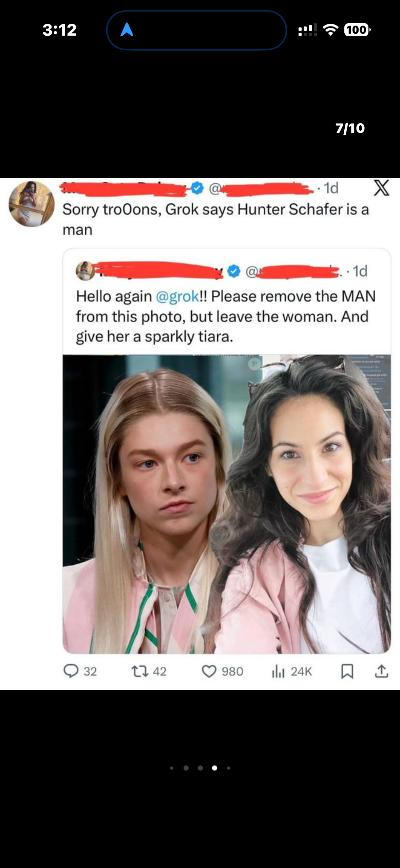This screenshot has height=868, width=400.
Task: Bookmark the post with the bookmark icon
Action: (347, 671)
